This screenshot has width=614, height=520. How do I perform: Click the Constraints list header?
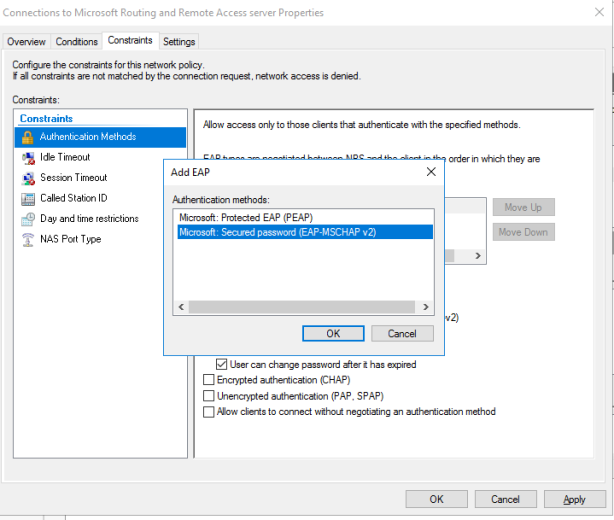(x=46, y=119)
